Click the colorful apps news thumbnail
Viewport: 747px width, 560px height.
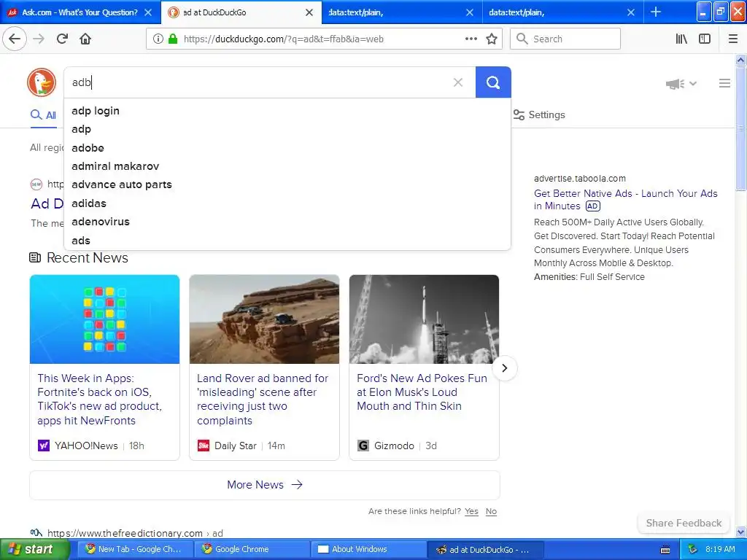[105, 319]
